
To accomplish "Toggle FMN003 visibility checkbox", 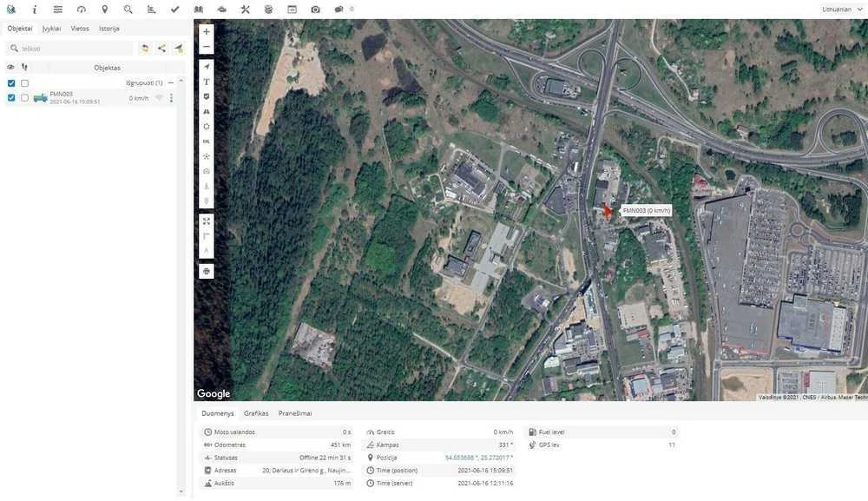I will click(11, 97).
